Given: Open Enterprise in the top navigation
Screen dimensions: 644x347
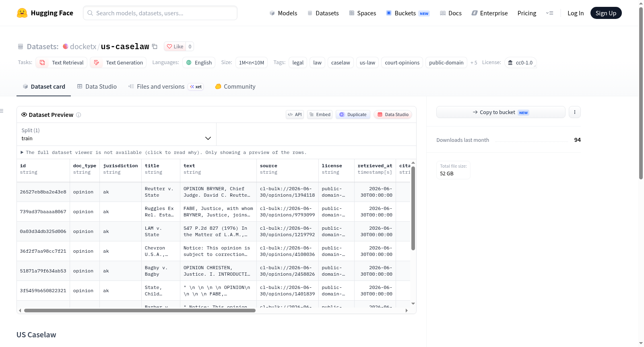Looking at the screenshot, I should [x=489, y=13].
